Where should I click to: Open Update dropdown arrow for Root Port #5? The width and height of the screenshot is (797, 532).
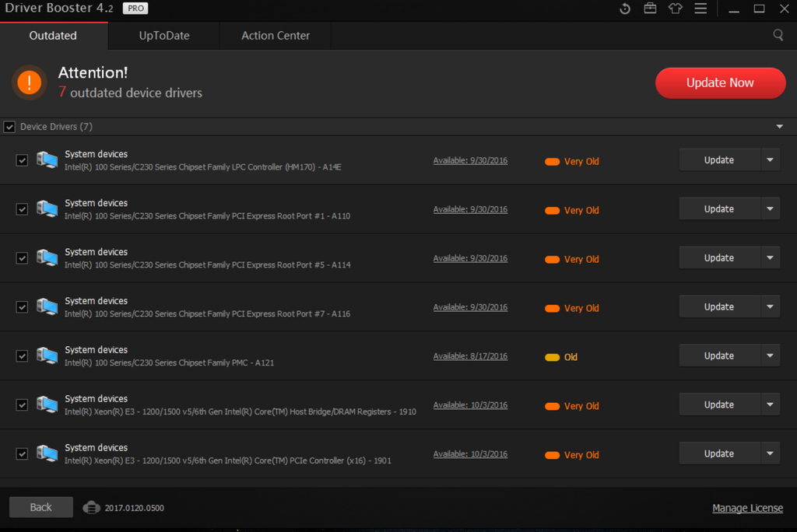(770, 257)
